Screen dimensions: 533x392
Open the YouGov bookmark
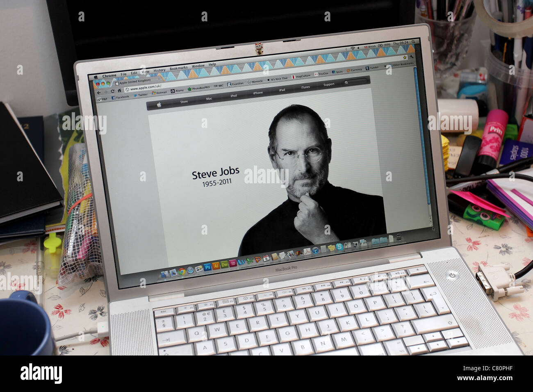[x=321, y=74]
